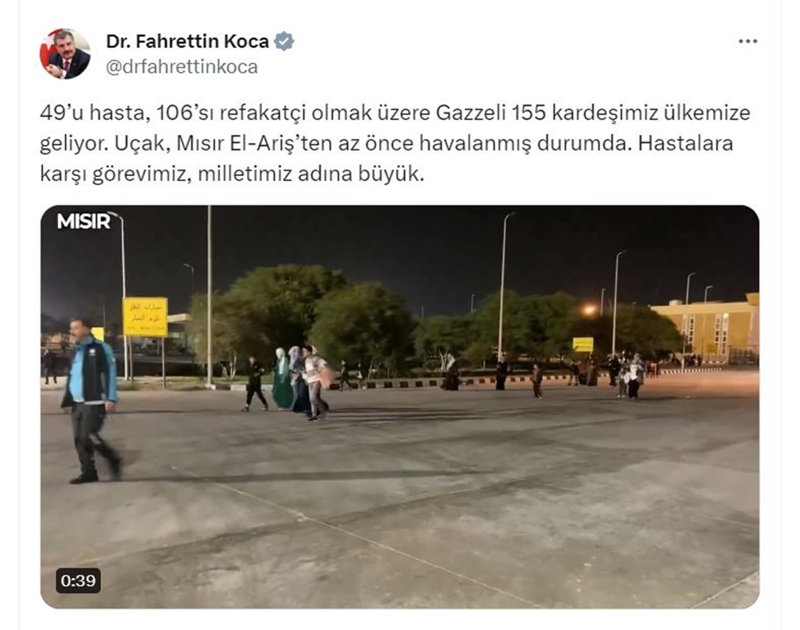Viewport: 800px width, 630px height.
Task: Open the @drfahrettinkoca handle link
Action: (182, 67)
